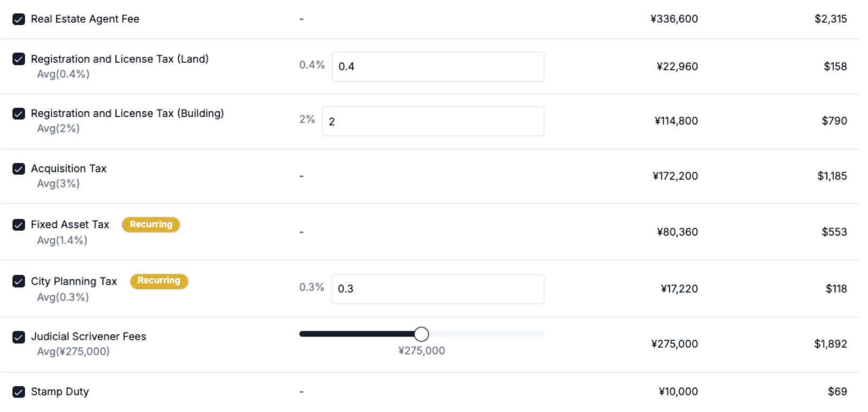The image size is (868, 412).
Task: Click the Avg(1.4%) text under Fixed Asset Tax
Action: point(62,240)
